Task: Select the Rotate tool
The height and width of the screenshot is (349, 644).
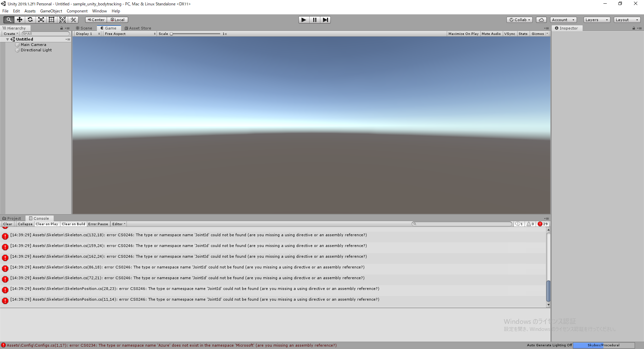Action: click(x=30, y=19)
